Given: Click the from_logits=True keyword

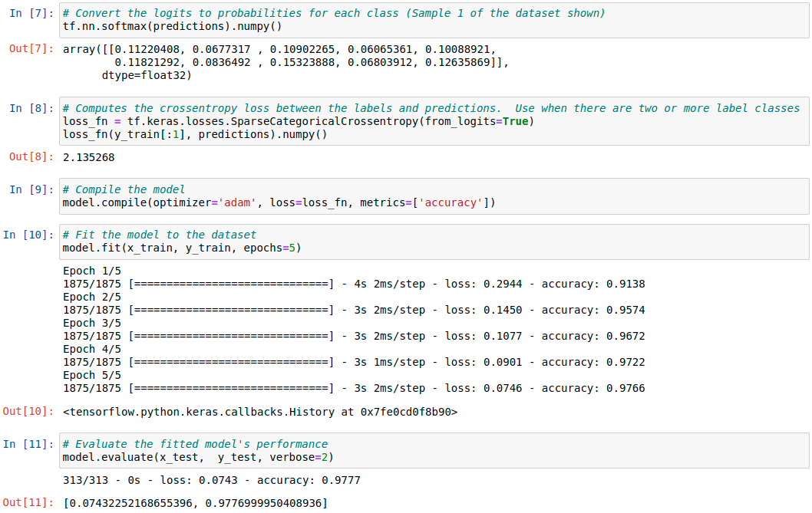Looking at the screenshot, I should tap(477, 122).
